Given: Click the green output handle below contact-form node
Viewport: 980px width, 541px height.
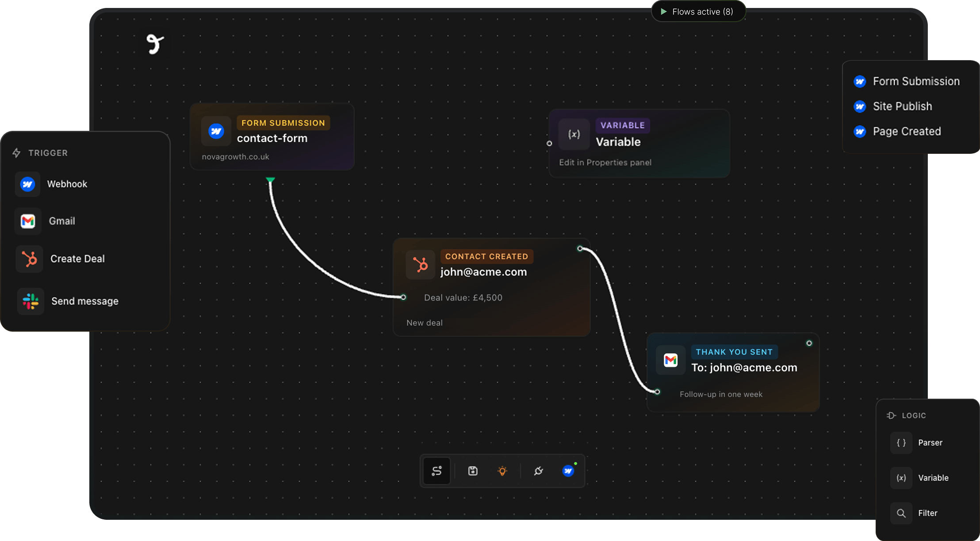Looking at the screenshot, I should [271, 179].
